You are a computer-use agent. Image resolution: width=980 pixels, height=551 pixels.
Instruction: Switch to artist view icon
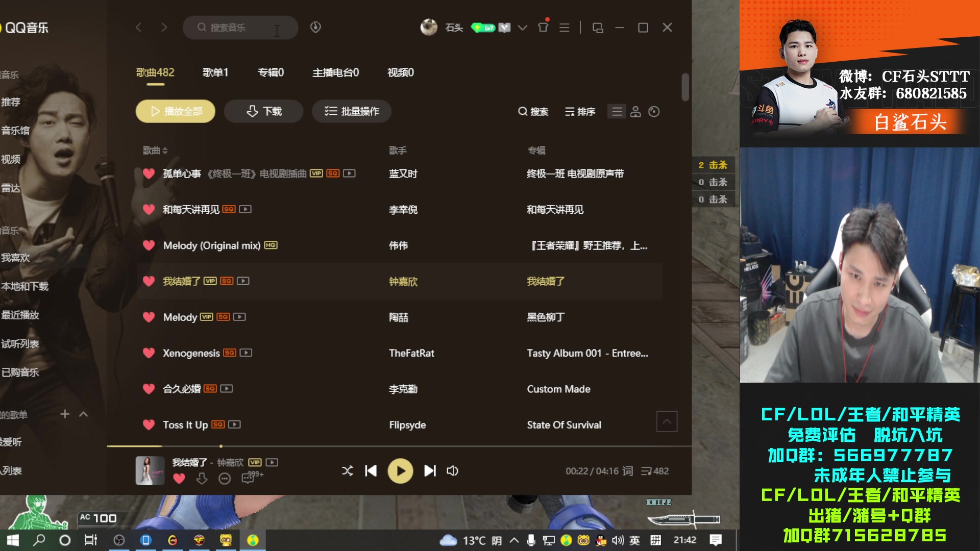pyautogui.click(x=635, y=112)
